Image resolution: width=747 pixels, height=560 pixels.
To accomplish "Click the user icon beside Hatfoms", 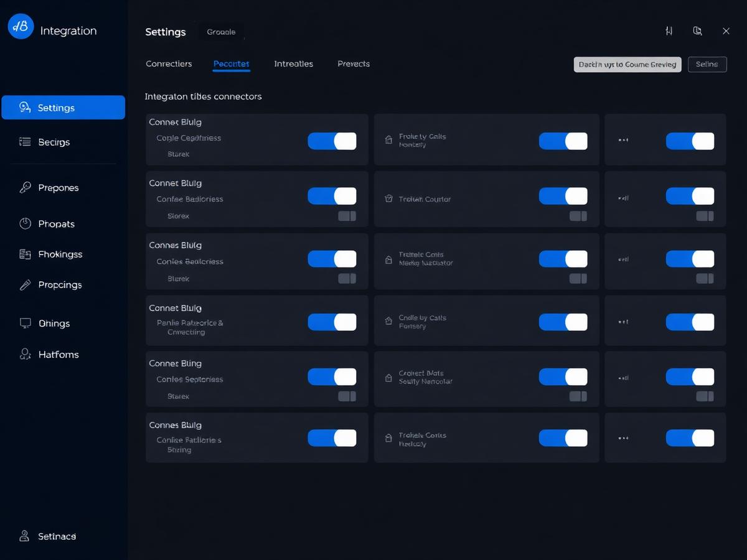I will click(x=25, y=354).
